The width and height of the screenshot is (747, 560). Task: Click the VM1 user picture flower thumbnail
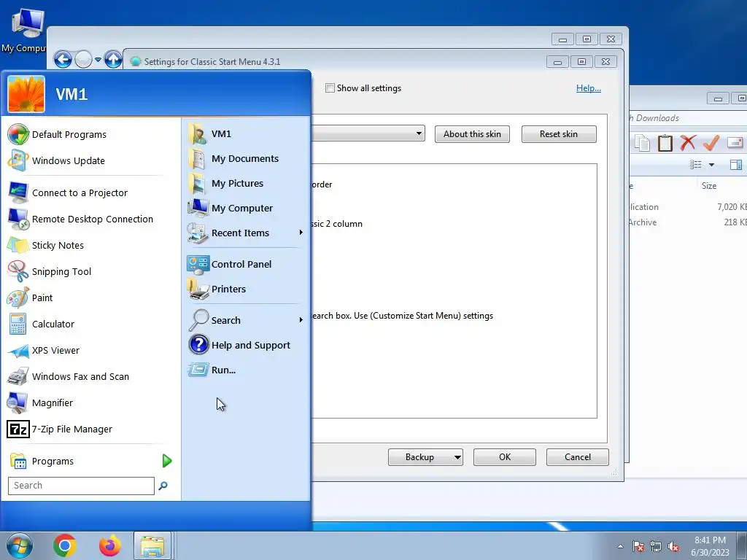point(26,94)
